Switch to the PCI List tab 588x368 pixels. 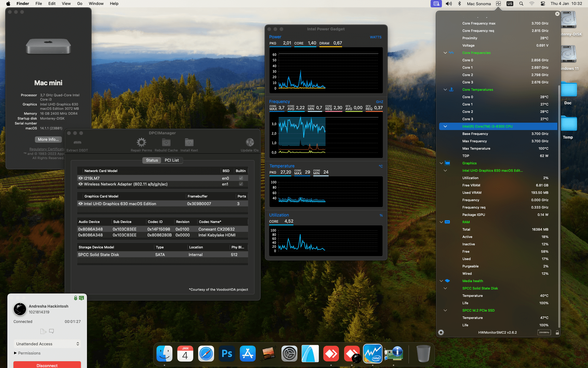(171, 160)
